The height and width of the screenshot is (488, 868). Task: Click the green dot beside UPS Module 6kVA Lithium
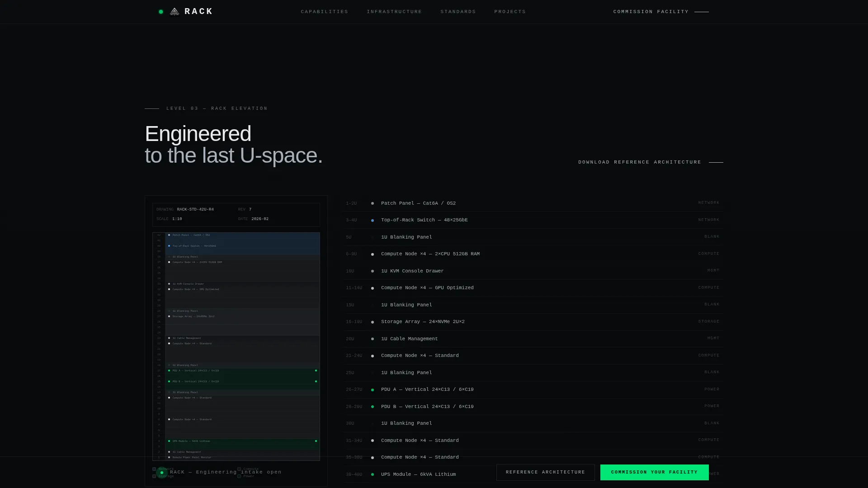coord(373,474)
